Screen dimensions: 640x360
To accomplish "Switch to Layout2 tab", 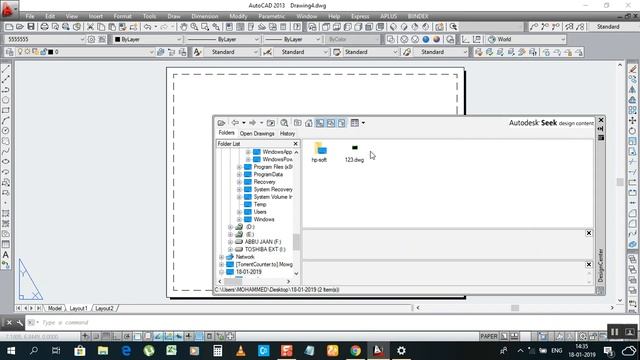I will coord(104,309).
